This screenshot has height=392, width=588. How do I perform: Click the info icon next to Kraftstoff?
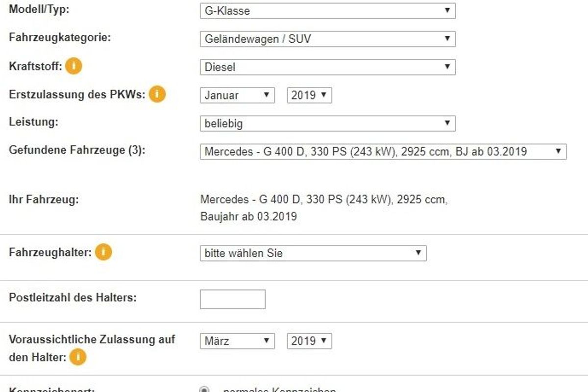[73, 66]
